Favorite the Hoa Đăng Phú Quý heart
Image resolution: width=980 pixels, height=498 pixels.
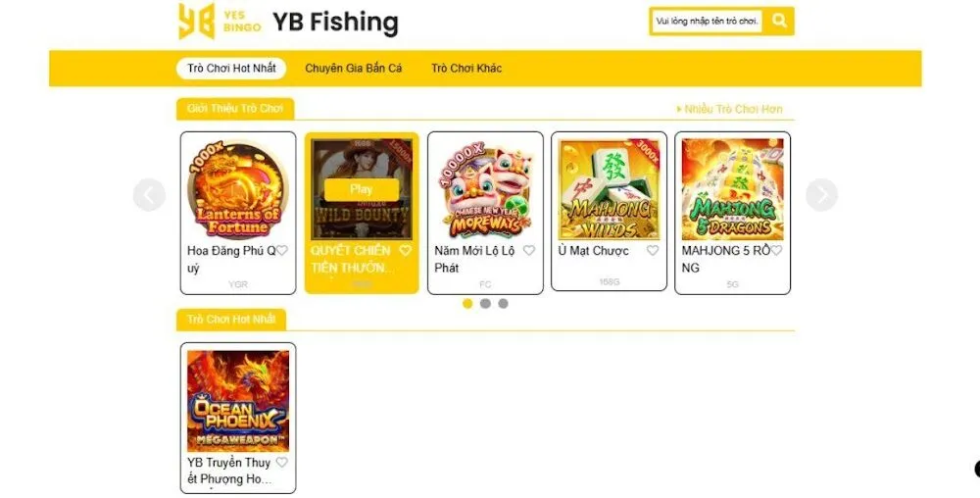pos(282,251)
